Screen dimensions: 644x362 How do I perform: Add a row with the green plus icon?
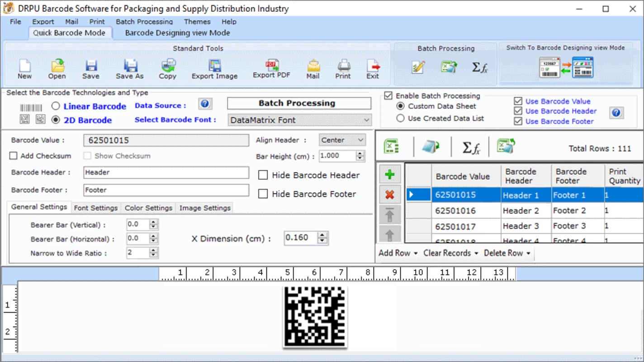coord(389,175)
